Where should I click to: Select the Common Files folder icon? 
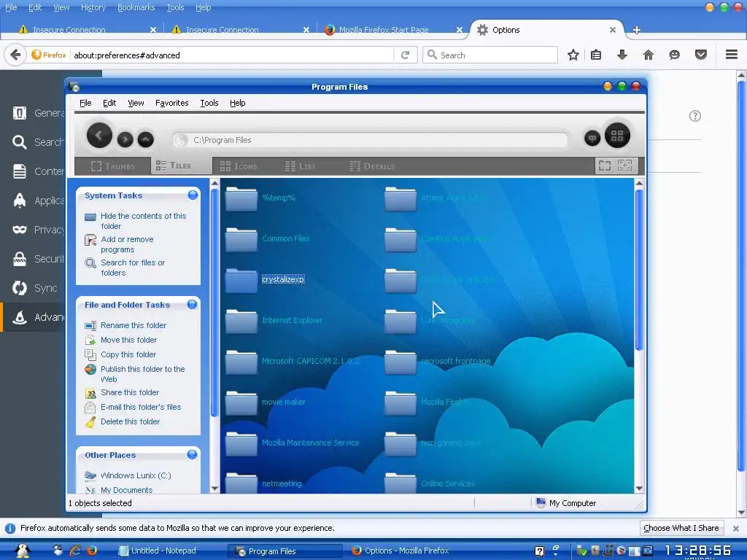(x=241, y=239)
